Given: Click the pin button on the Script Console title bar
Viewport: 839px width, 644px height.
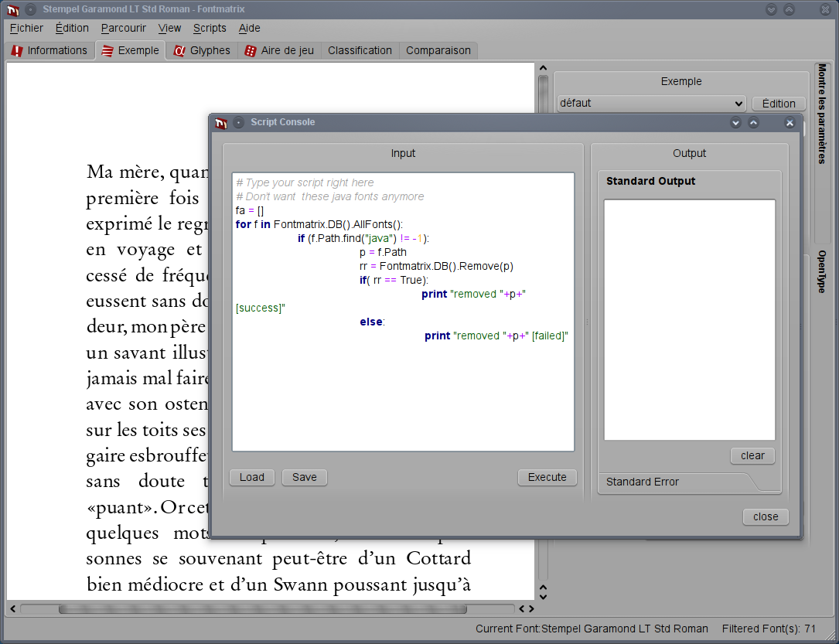Looking at the screenshot, I should (239, 122).
